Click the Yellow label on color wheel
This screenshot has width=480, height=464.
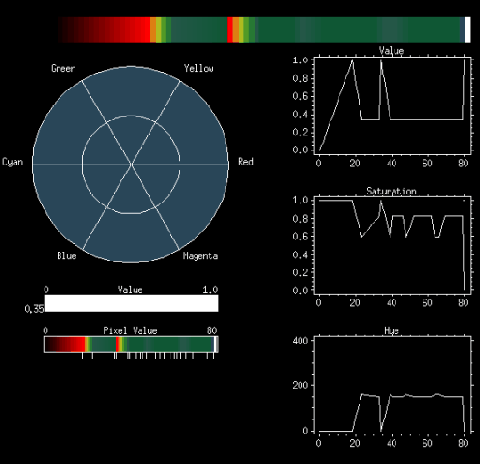(198, 68)
